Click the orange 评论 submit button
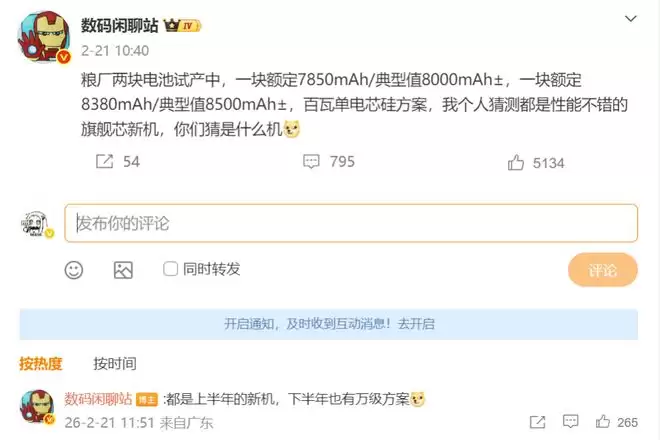660x440 pixels. pyautogui.click(x=602, y=270)
